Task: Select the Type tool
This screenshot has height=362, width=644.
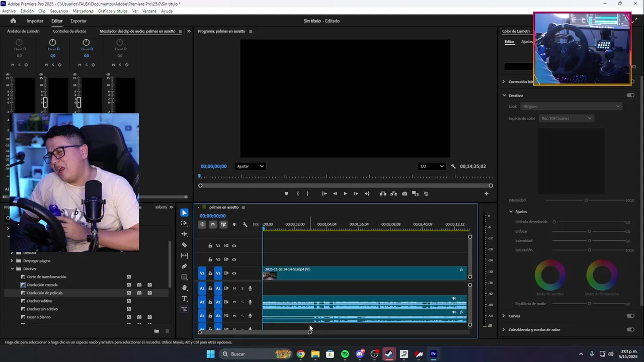Action: point(184,299)
